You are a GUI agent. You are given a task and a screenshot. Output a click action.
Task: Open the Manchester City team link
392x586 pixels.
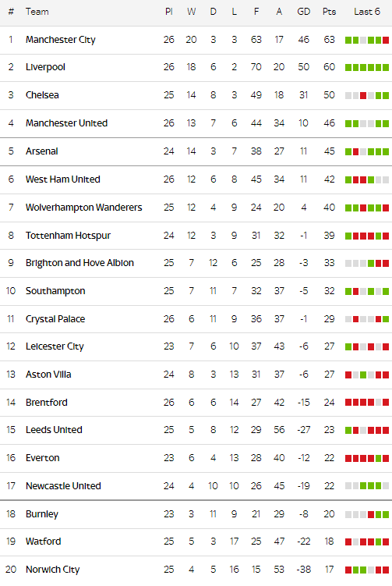coord(61,40)
